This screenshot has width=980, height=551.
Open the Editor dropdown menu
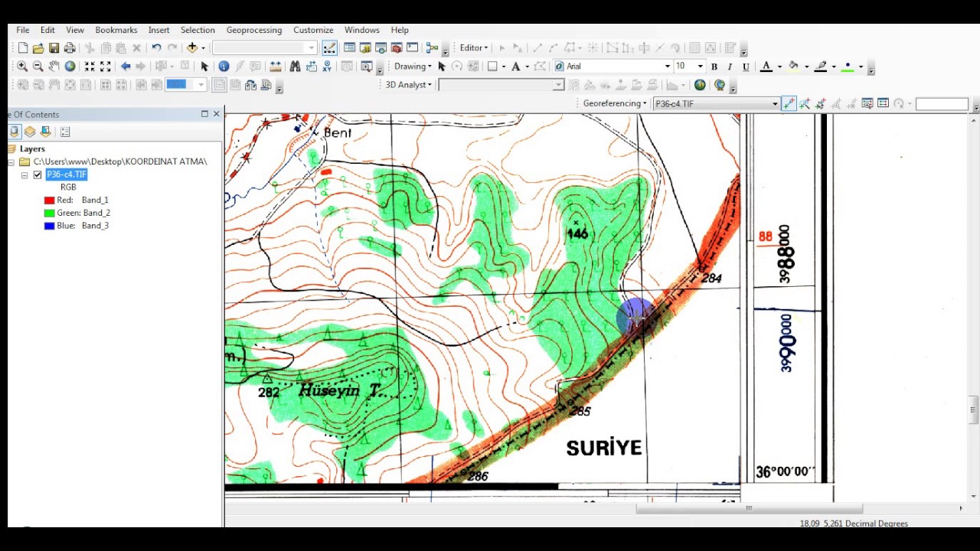[474, 48]
